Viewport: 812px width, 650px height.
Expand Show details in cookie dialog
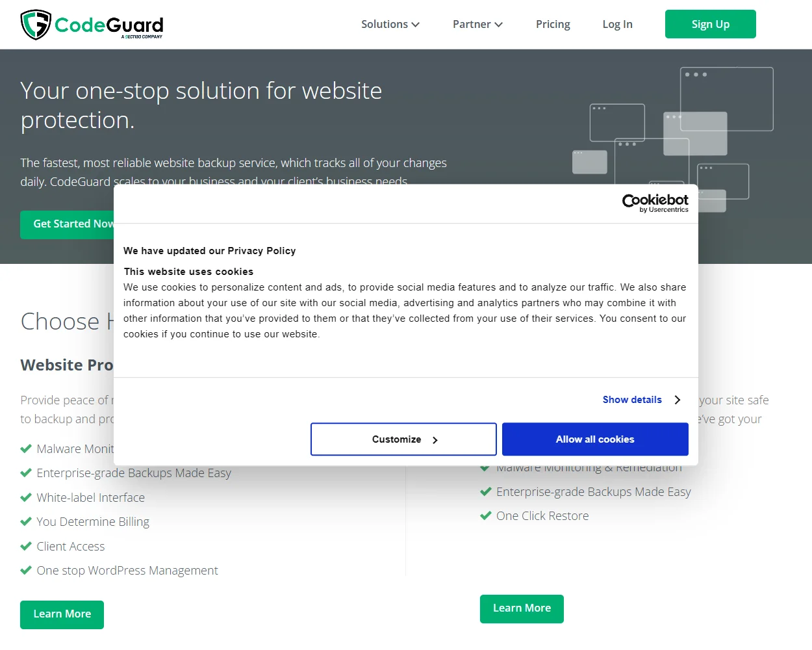641,400
